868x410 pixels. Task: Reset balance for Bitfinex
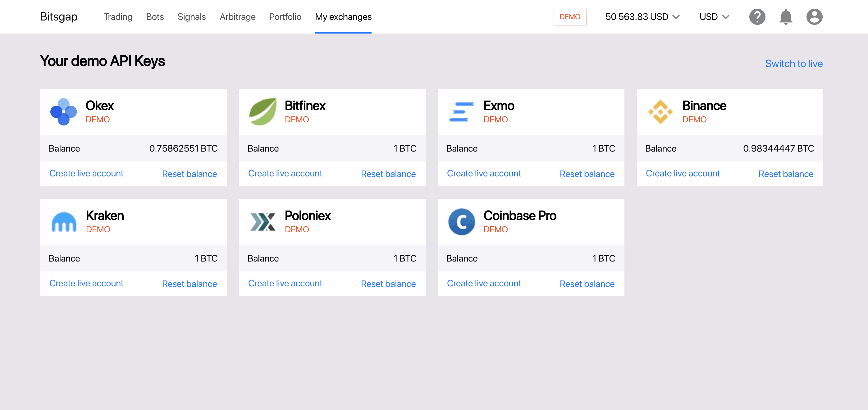click(388, 174)
